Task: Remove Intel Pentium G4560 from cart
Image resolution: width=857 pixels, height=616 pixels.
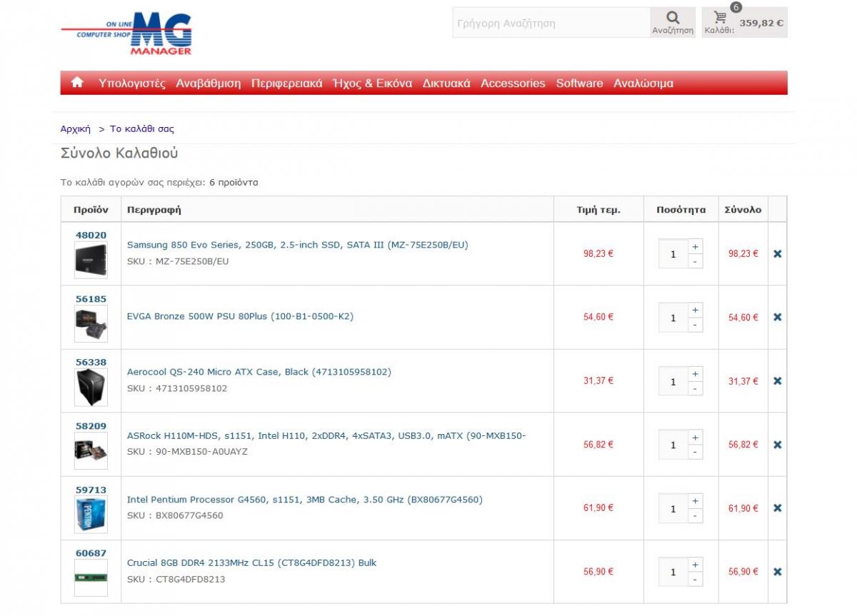Action: pyautogui.click(x=777, y=508)
